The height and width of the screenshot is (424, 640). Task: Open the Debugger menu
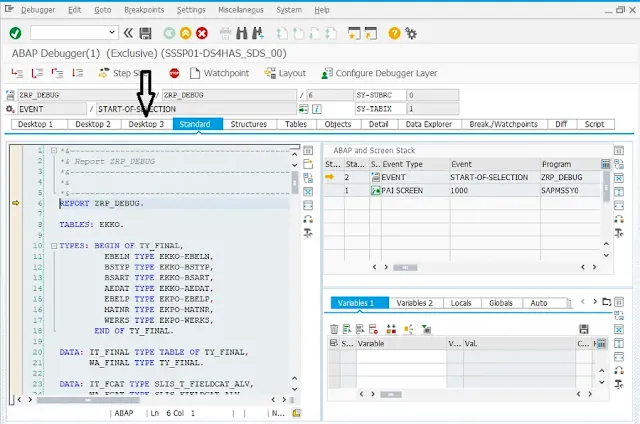point(38,10)
